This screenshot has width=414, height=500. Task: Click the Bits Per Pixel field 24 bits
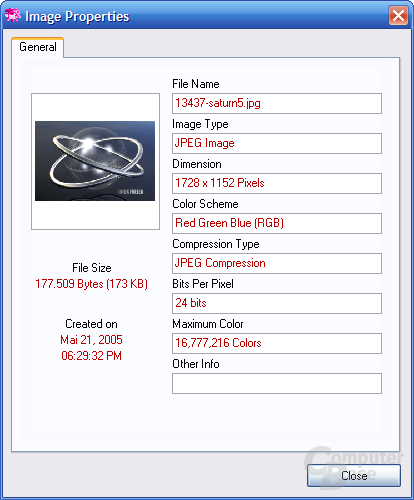(277, 303)
